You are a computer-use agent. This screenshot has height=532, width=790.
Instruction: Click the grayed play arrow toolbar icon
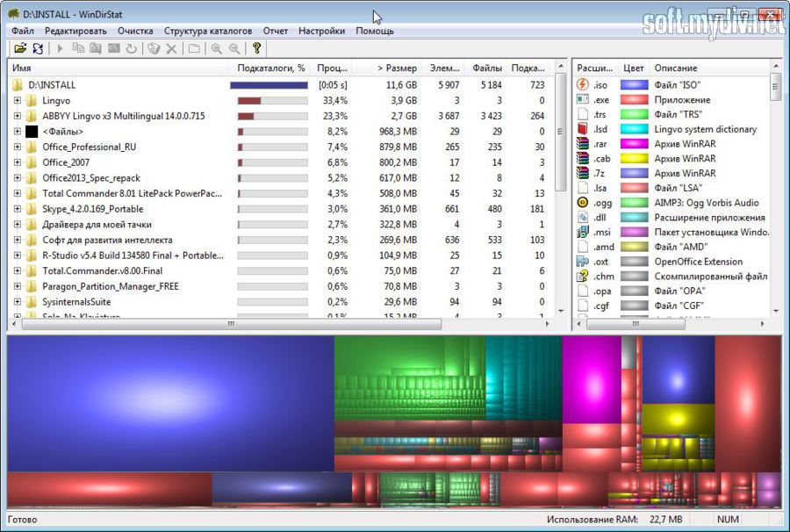[x=60, y=48]
